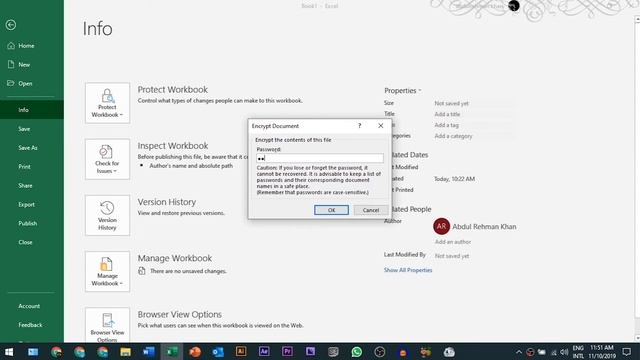Click the help question mark in dialog
Screen dimensions: 640x360
[x=360, y=126]
